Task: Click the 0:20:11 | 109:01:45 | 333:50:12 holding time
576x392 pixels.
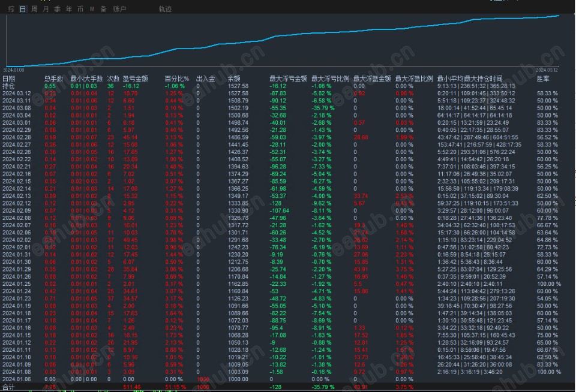Action: (x=476, y=94)
